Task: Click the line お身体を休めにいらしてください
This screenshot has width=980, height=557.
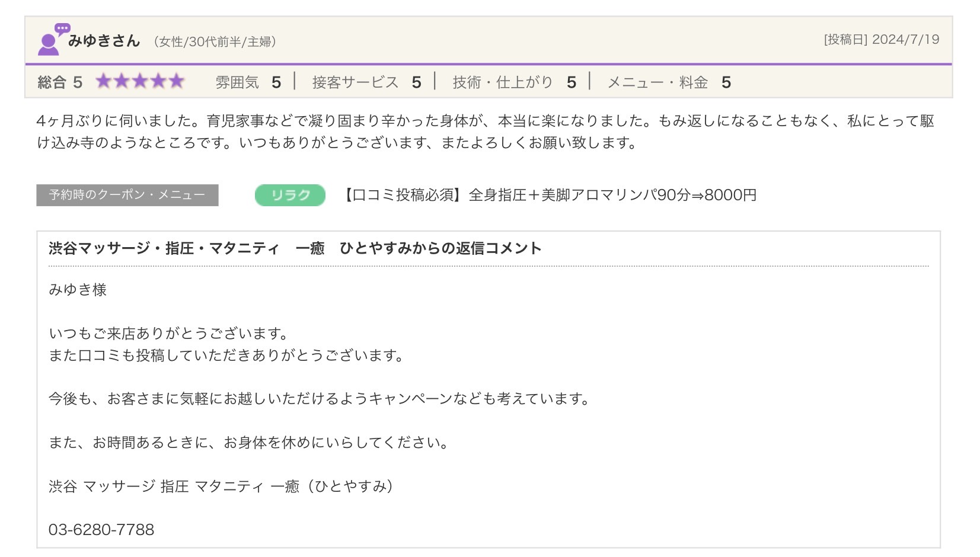Action: click(x=250, y=443)
